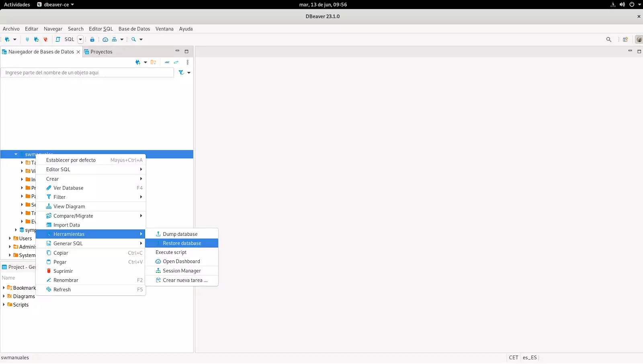Viewport: 643px width, 364px height.
Task: Open the Base de Datos menu
Action: tap(134, 29)
